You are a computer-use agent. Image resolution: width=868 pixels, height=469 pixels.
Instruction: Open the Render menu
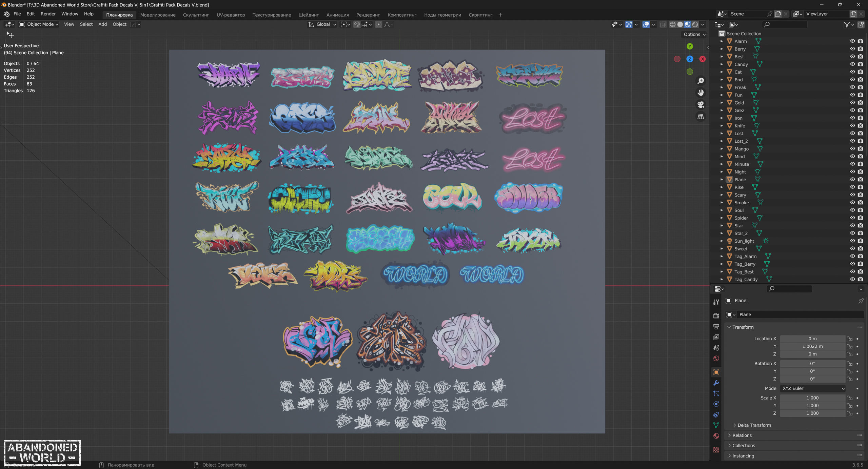(x=48, y=14)
